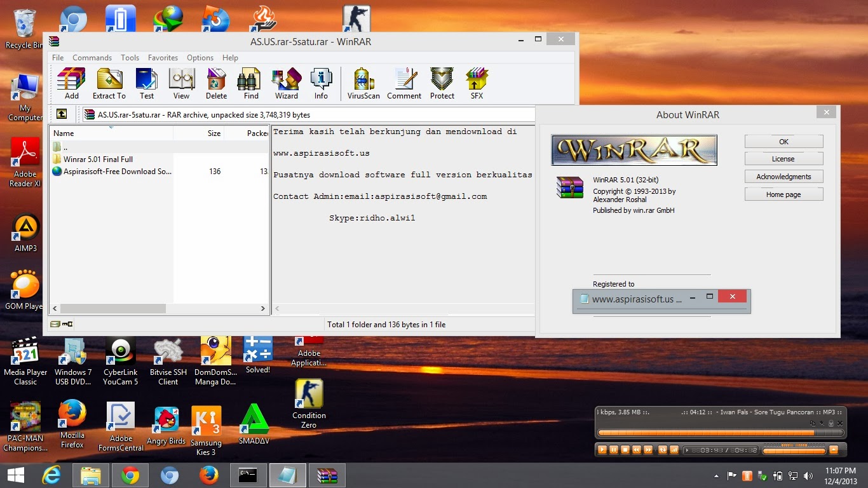This screenshot has width=868, height=488.
Task: Open the Tools menu
Action: point(130,57)
